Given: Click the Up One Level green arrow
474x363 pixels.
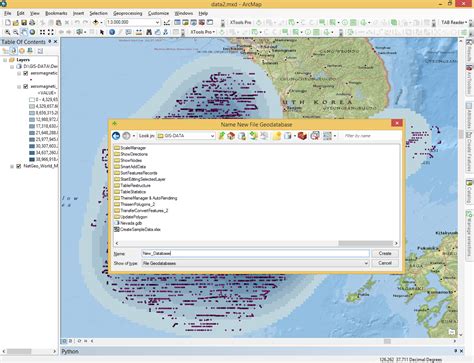Looking at the screenshot, I should coord(221,136).
